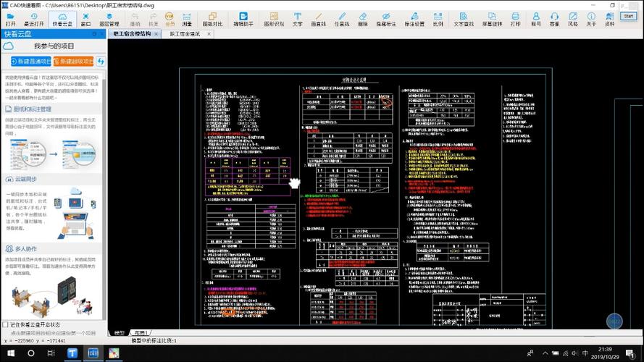
Task: Select the 画直线 line drawing tool
Action: (319, 20)
